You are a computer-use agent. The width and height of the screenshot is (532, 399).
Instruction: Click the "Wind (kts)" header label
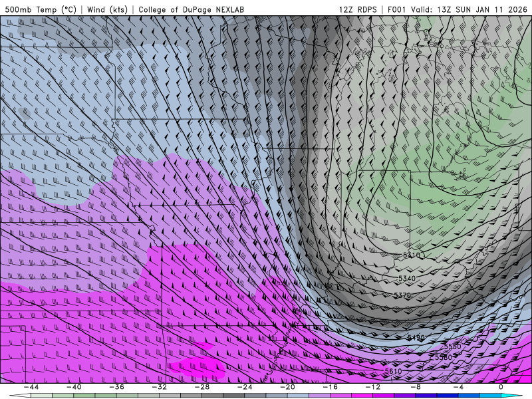pyautogui.click(x=107, y=9)
